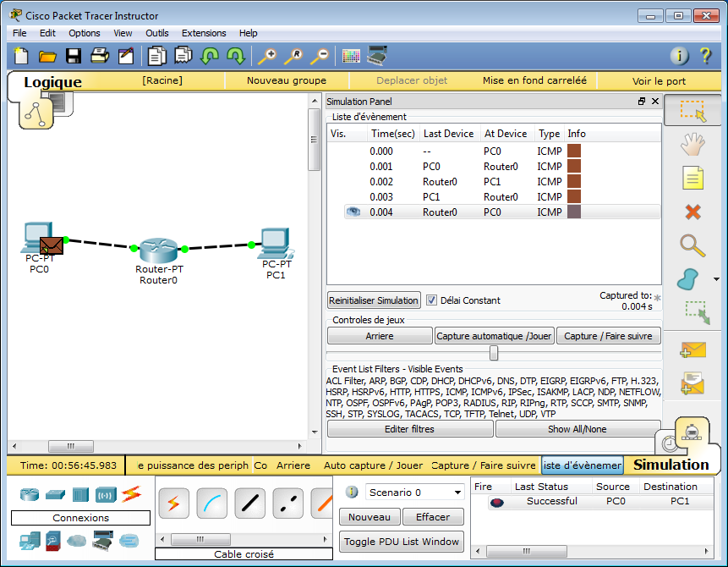The image size is (728, 567).
Task: Click Effacer scenario button
Action: (x=433, y=517)
